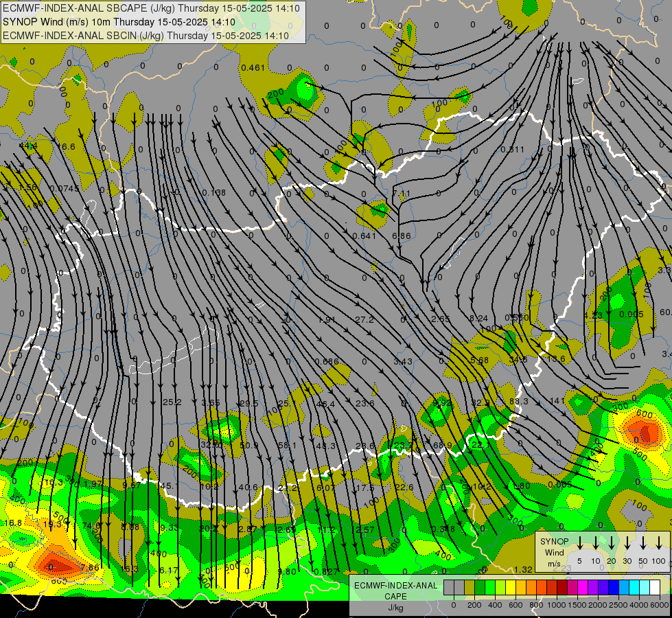Click the 16.6 value on the map
Screen dimensions: 672x618
tap(66, 147)
